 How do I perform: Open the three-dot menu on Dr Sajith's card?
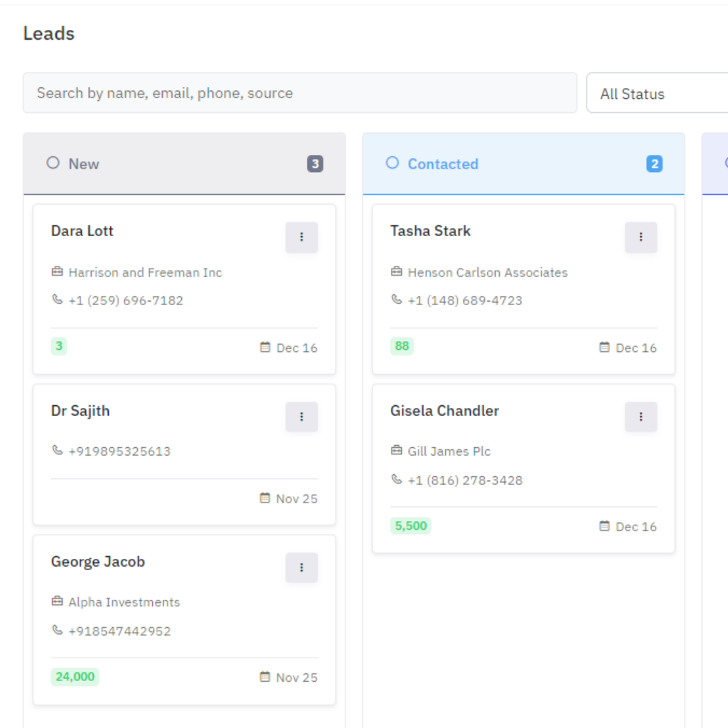[301, 417]
